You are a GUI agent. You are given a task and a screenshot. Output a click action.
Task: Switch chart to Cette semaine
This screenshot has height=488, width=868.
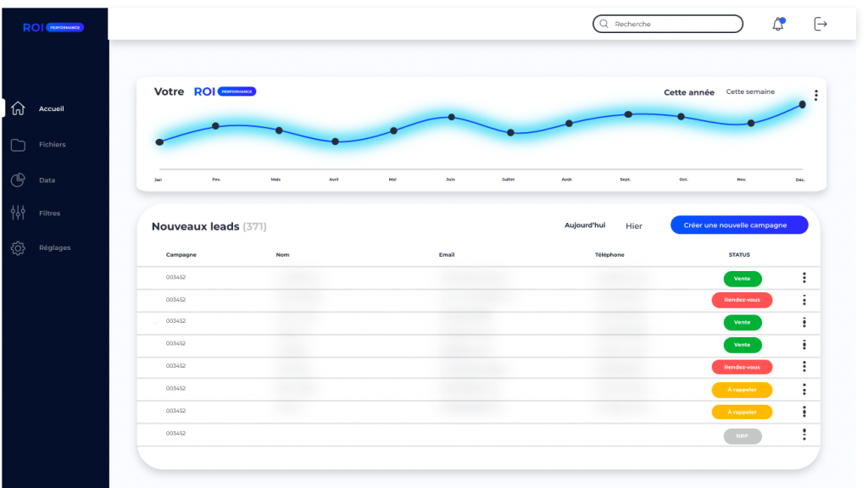point(750,92)
